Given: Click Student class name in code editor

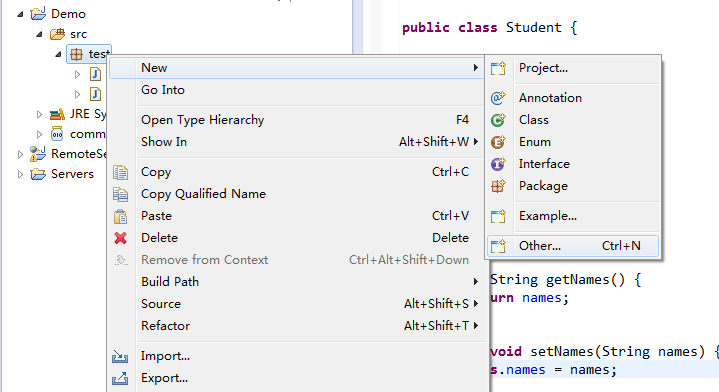Looking at the screenshot, I should click(x=533, y=28).
